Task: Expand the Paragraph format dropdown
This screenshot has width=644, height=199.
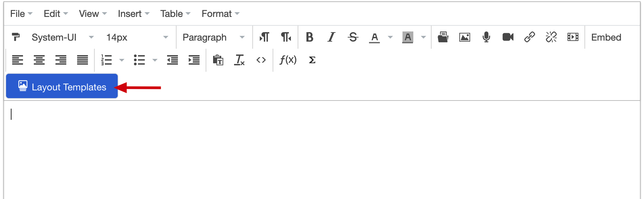Action: pos(214,37)
